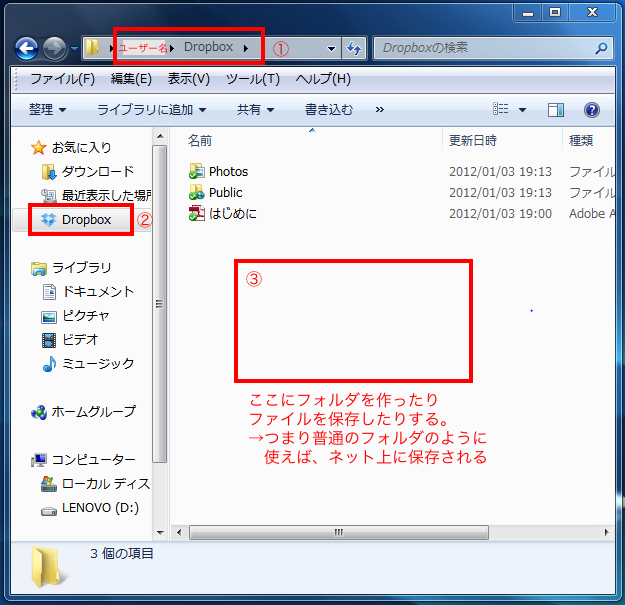Open the ツール(T) menu

tap(253, 79)
